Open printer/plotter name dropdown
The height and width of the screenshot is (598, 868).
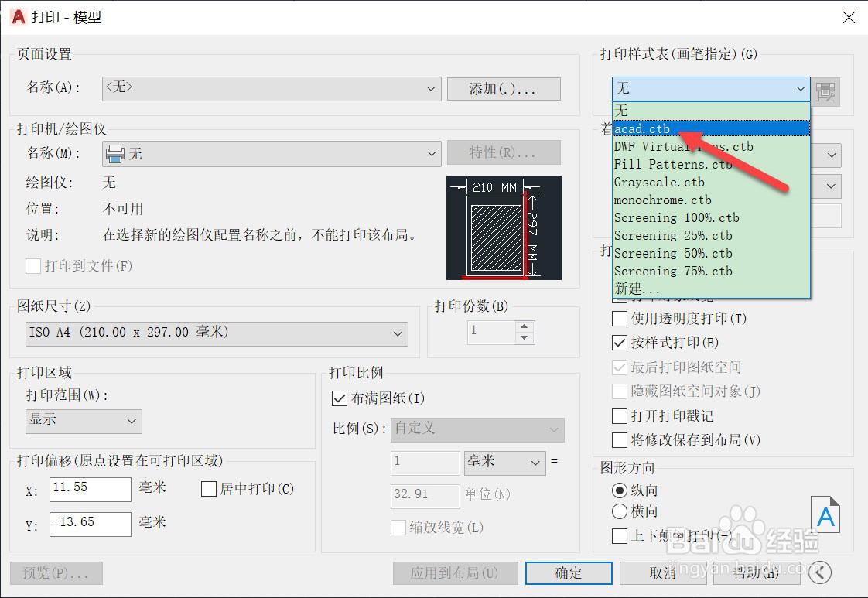(272, 153)
